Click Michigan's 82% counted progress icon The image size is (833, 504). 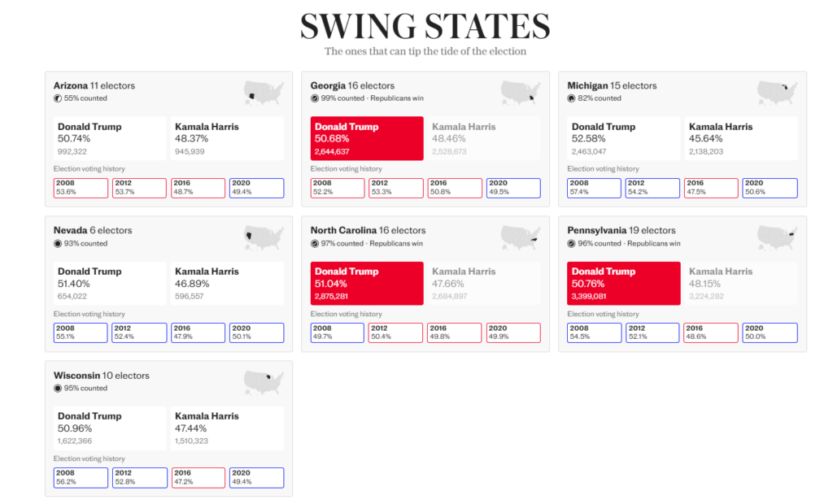point(572,98)
